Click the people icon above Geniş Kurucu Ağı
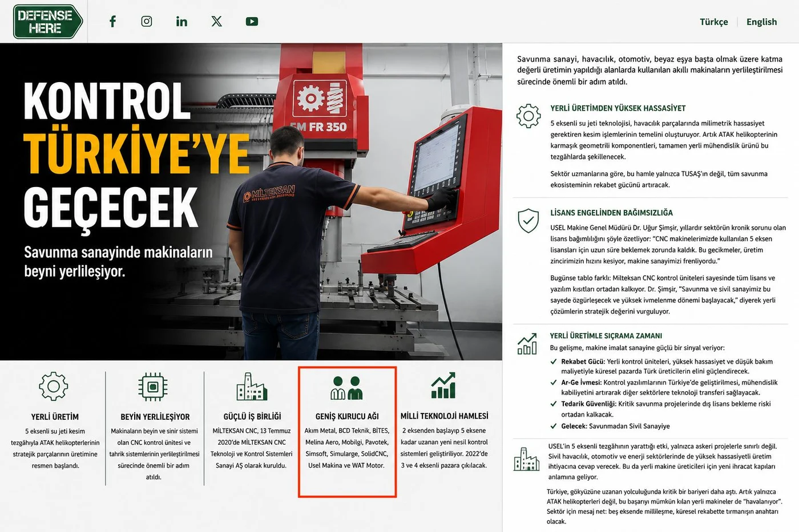The image size is (799, 532). (346, 388)
